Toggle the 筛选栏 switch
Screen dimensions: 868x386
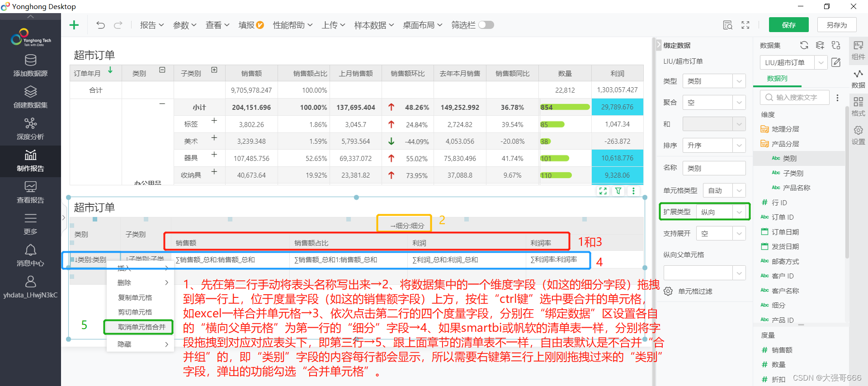pos(486,25)
